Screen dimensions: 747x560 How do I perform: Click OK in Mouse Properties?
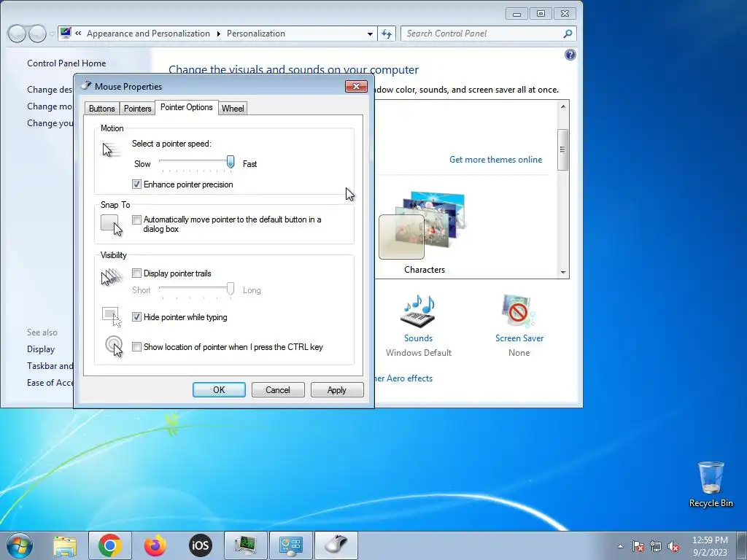click(x=219, y=390)
